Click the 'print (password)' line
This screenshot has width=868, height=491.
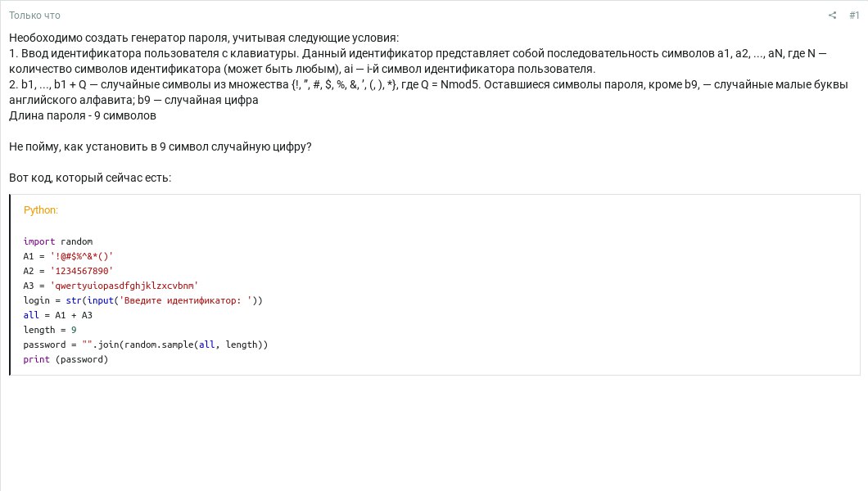(66, 359)
